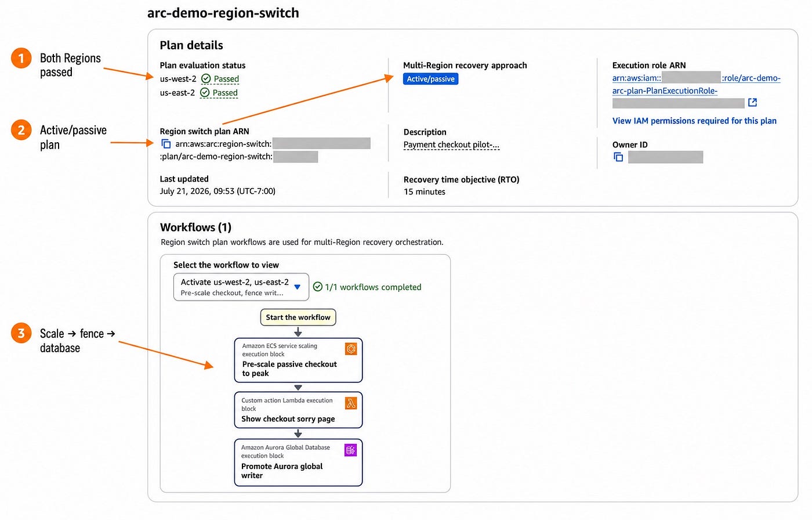Click the Lambda execution block icon
The height and width of the screenshot is (520, 812).
(x=351, y=403)
